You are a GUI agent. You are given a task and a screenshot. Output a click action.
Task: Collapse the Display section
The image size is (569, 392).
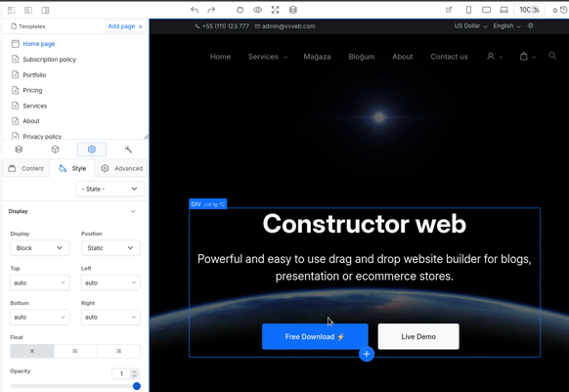point(133,211)
